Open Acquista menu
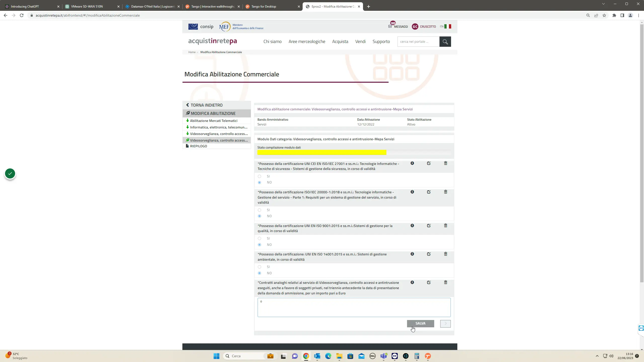The image size is (644, 362). pos(340,41)
